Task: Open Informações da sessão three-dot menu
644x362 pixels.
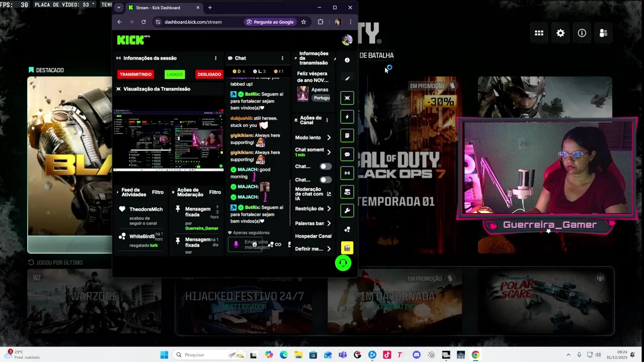Action: pyautogui.click(x=216, y=58)
